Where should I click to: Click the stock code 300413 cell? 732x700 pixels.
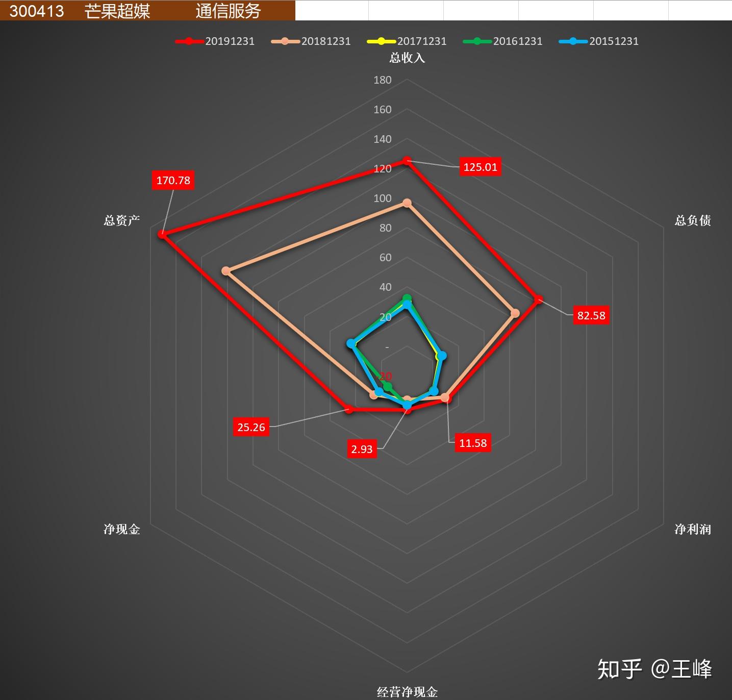pos(37,11)
